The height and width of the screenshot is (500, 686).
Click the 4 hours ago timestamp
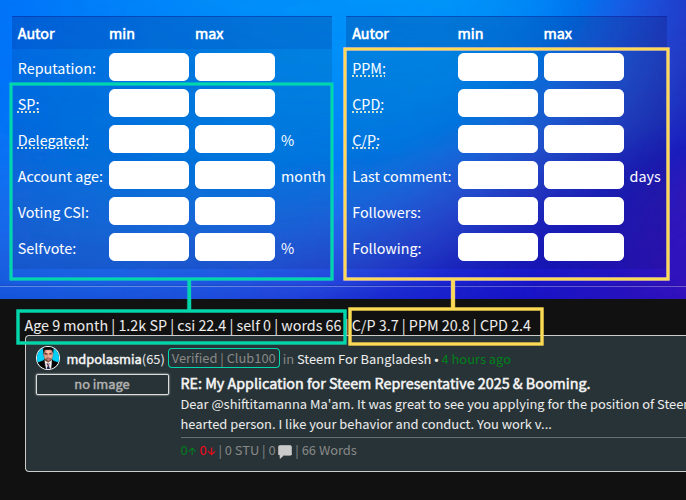476,360
